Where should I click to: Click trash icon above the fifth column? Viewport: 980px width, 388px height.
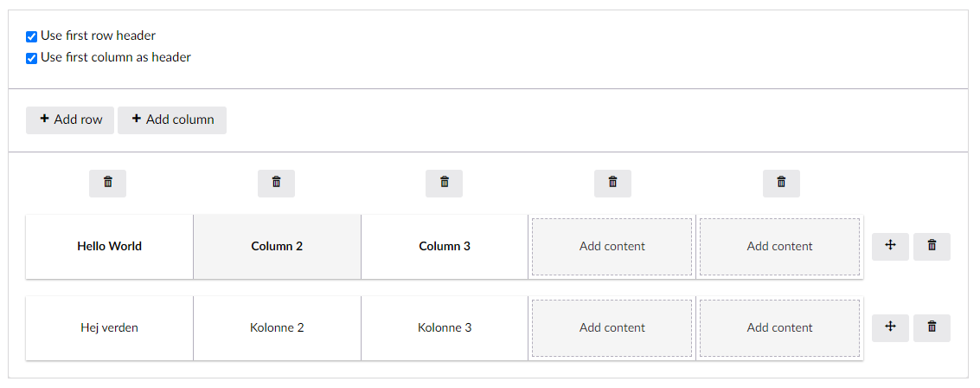pos(781,184)
